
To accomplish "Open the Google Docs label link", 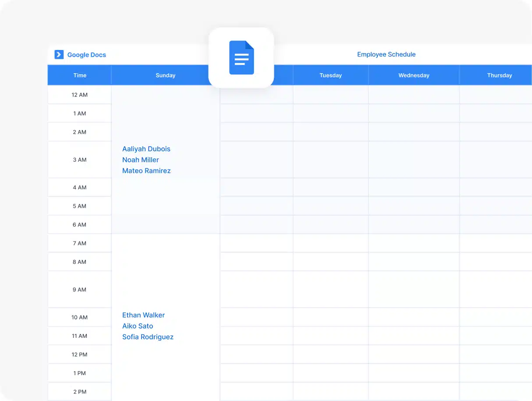I will (86, 55).
